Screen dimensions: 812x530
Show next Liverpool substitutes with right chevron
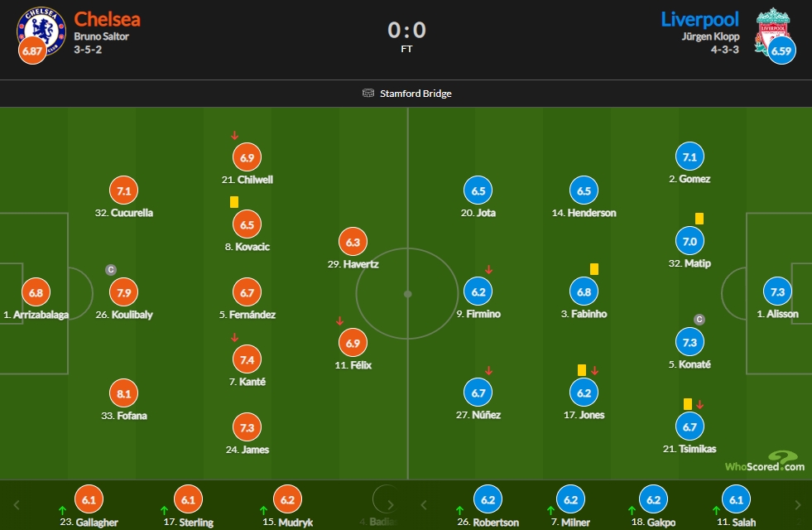797,504
